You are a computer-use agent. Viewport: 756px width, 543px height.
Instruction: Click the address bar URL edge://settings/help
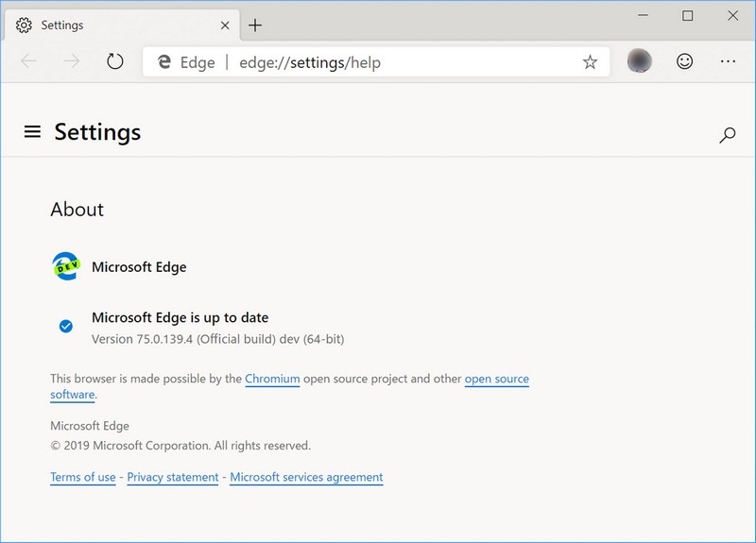click(x=310, y=62)
